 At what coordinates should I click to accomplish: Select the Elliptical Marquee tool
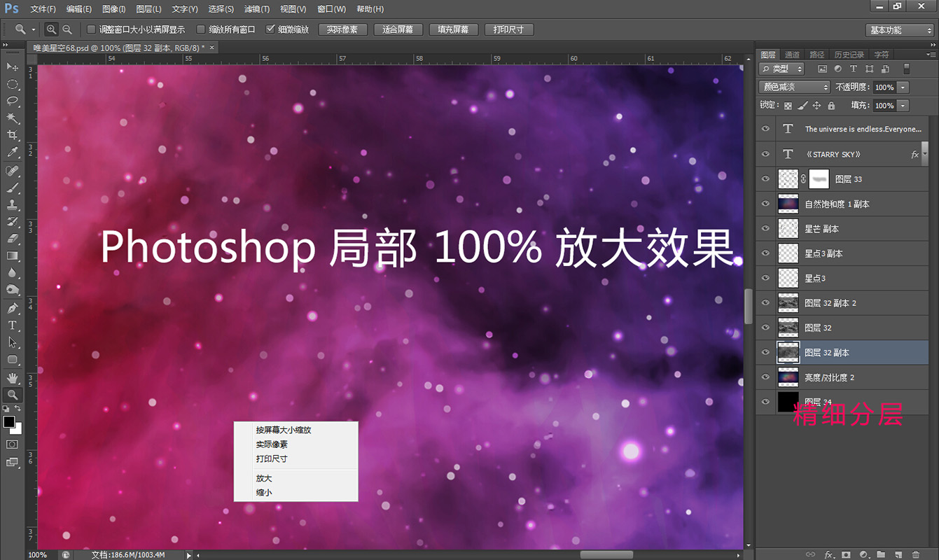(x=13, y=84)
